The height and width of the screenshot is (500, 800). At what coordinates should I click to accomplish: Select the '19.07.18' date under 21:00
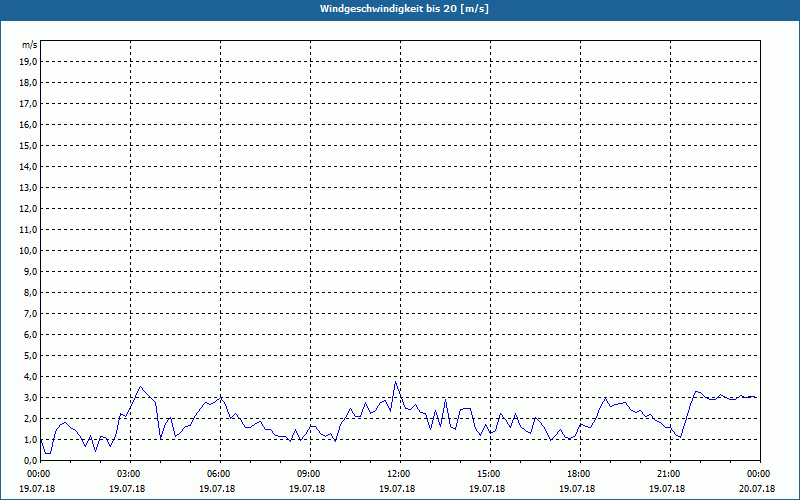pos(666,489)
